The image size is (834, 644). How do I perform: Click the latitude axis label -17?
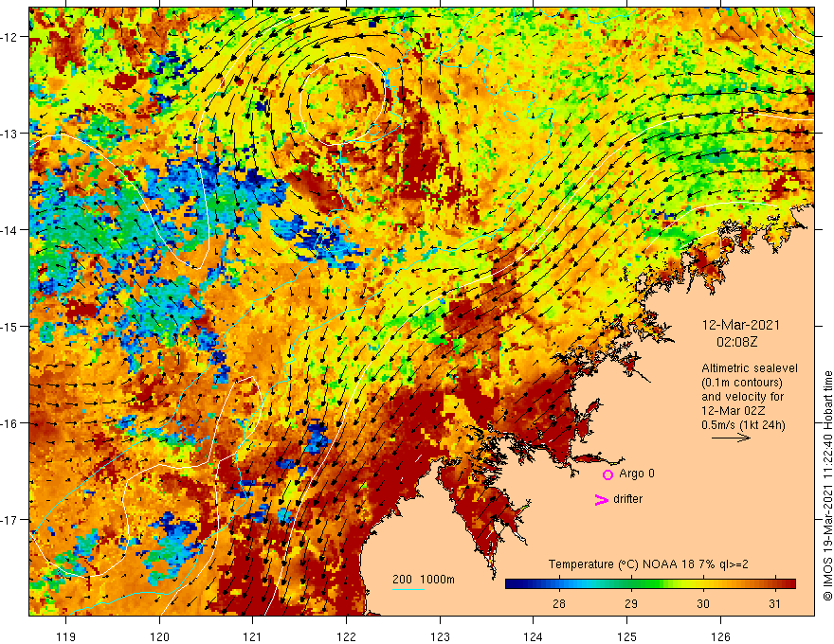tap(11, 520)
